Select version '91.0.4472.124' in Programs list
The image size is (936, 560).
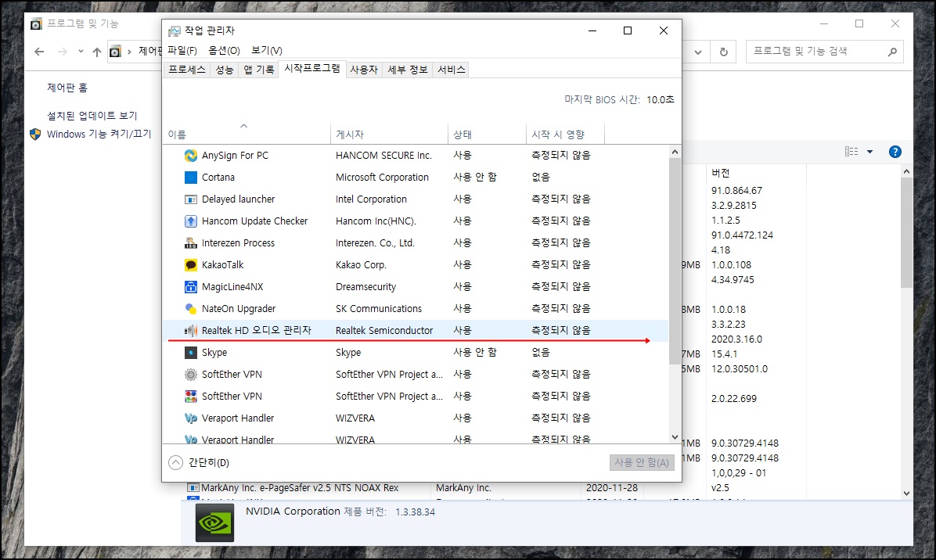pyautogui.click(x=742, y=235)
